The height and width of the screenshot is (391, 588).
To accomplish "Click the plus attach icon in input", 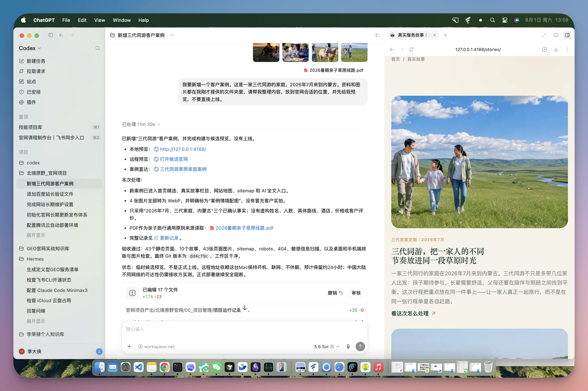I will click(129, 346).
